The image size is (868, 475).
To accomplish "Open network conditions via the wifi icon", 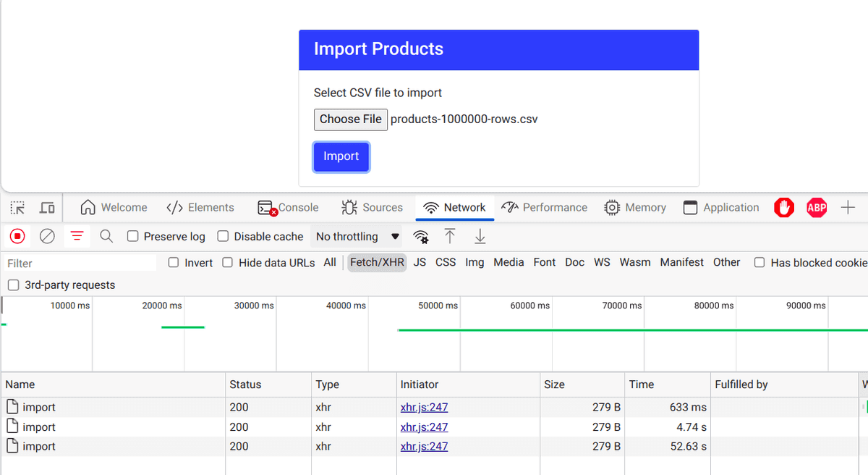I will 420,236.
